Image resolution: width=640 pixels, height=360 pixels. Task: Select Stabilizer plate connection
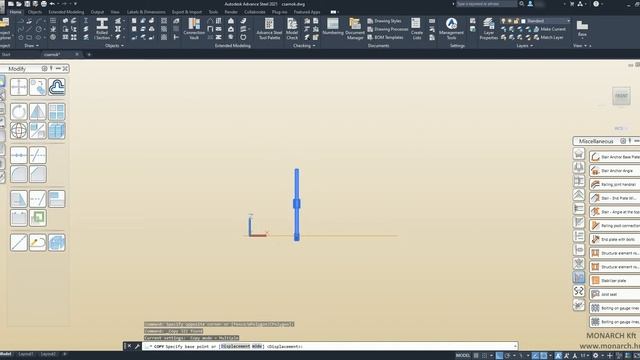point(614,280)
